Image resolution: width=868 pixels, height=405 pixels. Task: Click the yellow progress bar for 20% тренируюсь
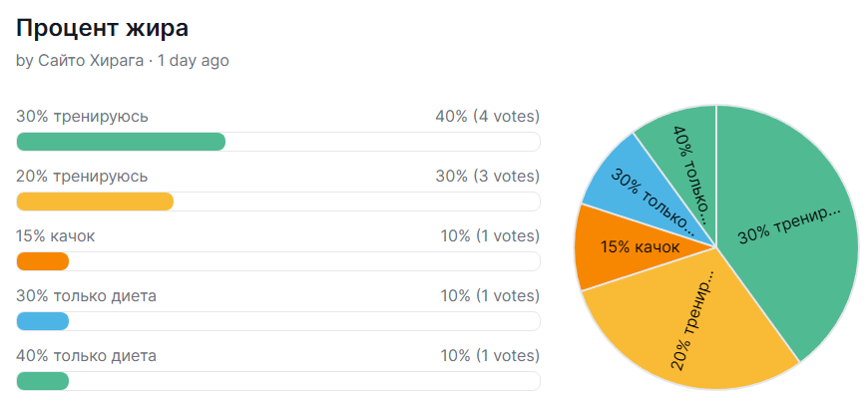pyautogui.click(x=96, y=202)
